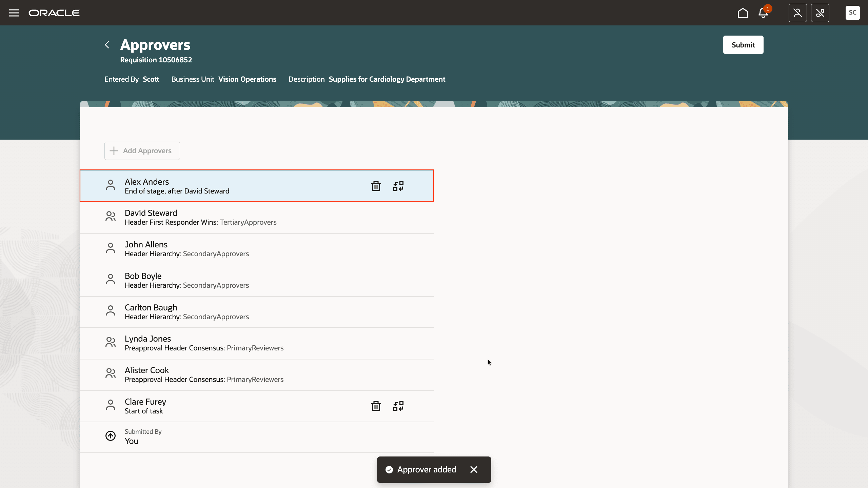This screenshot has width=868, height=488.
Task: Click the Submitted By up-arrow icon
Action: [111, 436]
